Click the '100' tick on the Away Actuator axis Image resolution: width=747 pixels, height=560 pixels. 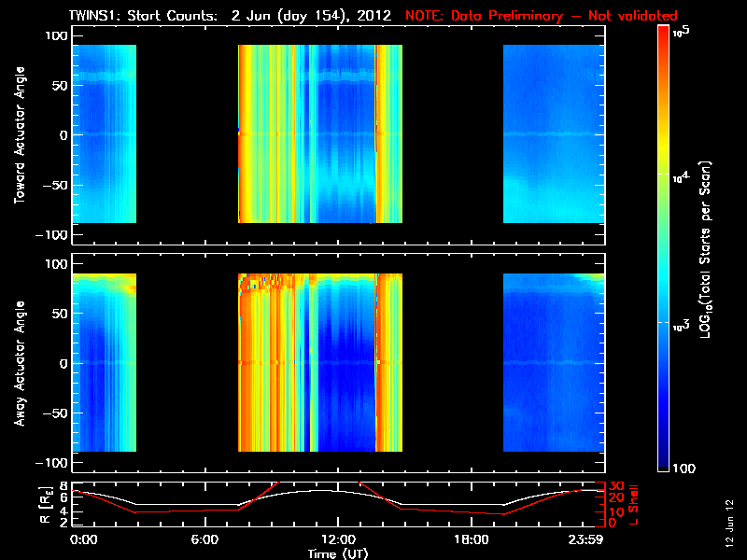point(57,264)
